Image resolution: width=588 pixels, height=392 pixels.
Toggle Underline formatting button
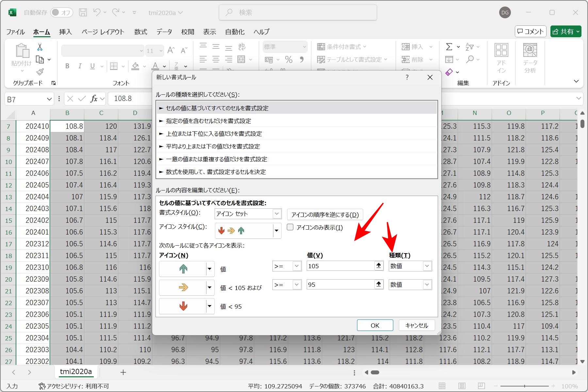coord(92,66)
